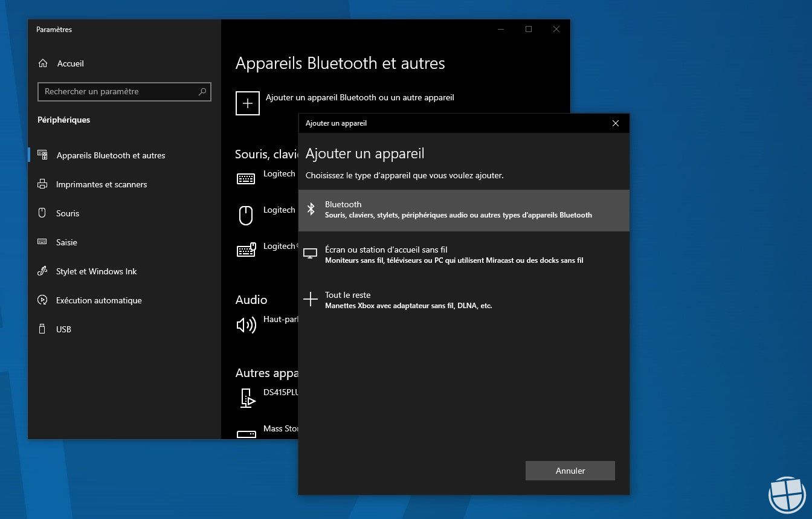Open the Saisie settings page
This screenshot has width=812, height=519.
click(x=124, y=242)
